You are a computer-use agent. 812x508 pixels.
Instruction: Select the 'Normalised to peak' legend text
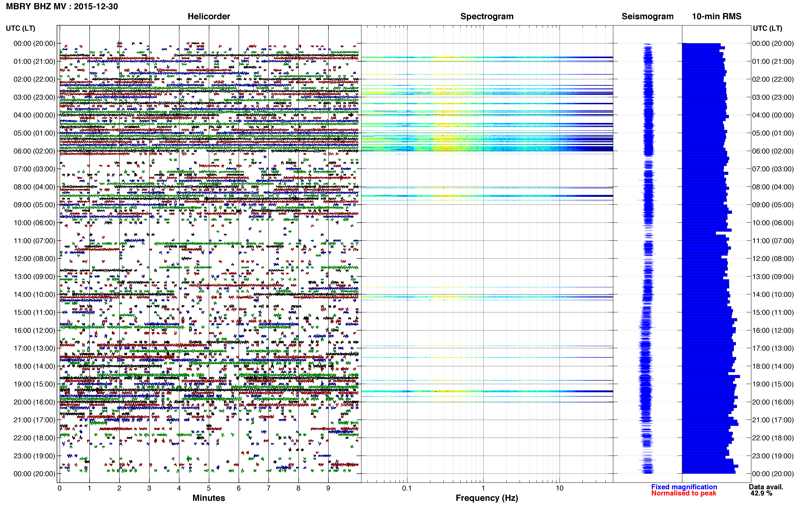(x=684, y=493)
